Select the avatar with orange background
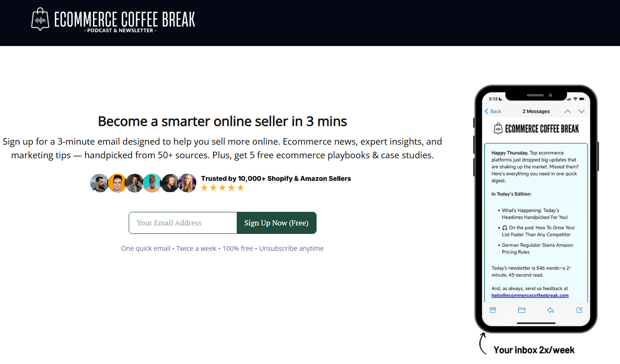 (x=117, y=183)
